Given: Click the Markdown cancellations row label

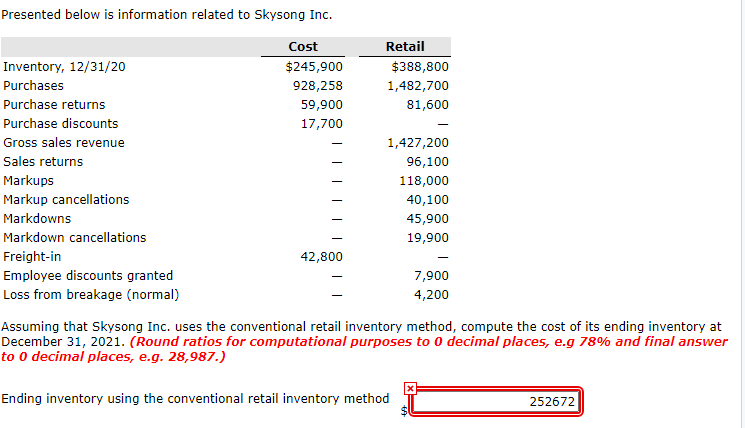Looking at the screenshot, I should tap(75, 238).
